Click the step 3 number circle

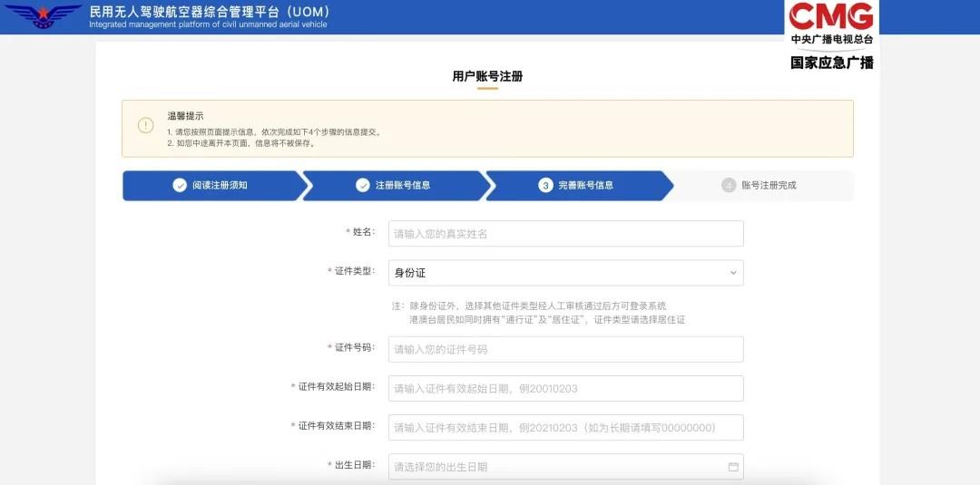(545, 185)
